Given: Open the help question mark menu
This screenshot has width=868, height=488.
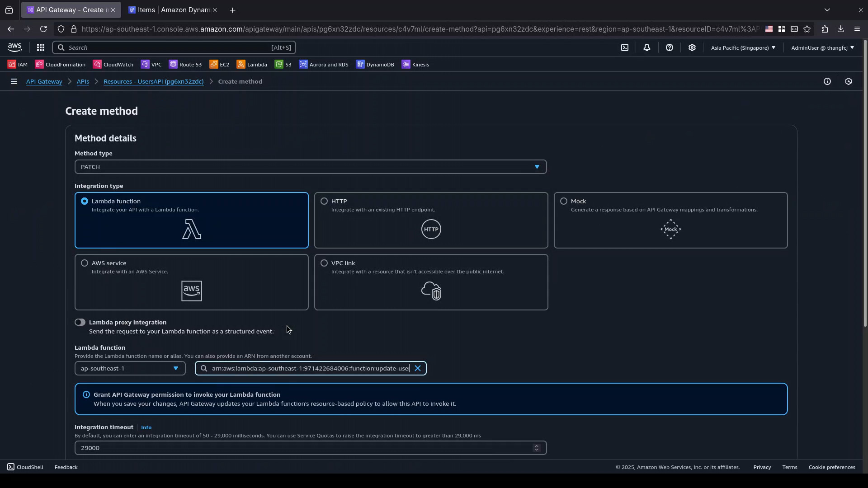Looking at the screenshot, I should point(670,47).
